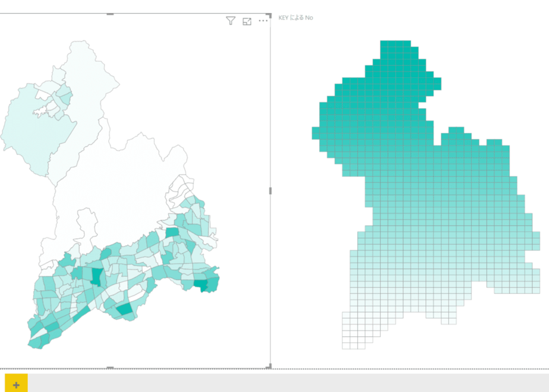Image resolution: width=549 pixels, height=392 pixels.
Task: Select the grid tile map visual on the right
Action: coord(426,195)
